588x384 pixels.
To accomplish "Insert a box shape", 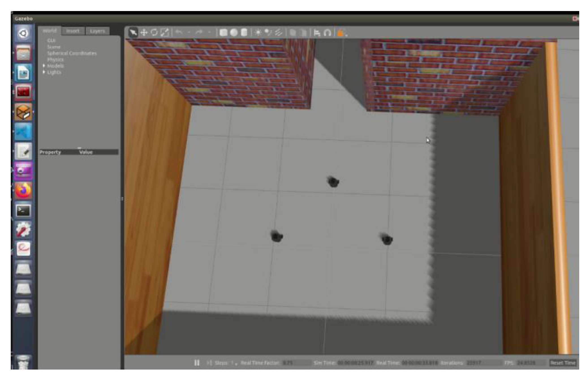I will tap(223, 33).
